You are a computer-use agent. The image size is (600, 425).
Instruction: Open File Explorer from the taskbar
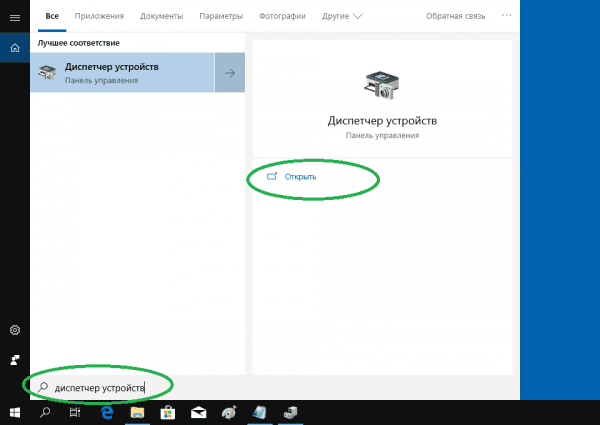[x=137, y=412]
